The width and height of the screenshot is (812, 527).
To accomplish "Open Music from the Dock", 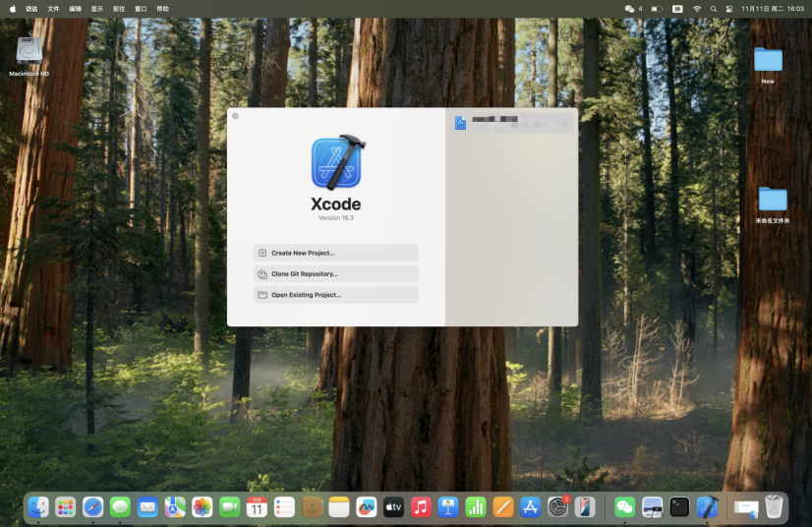I will click(421, 507).
